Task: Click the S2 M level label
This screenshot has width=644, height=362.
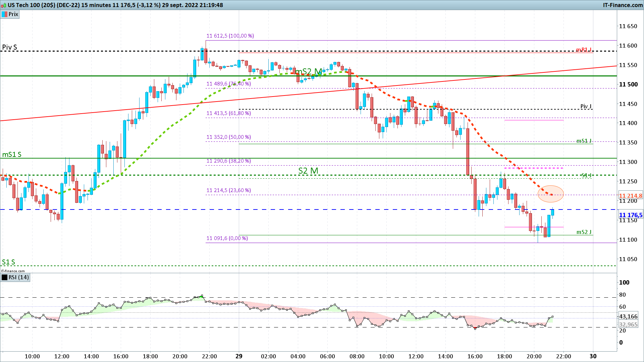Action: tap(308, 171)
